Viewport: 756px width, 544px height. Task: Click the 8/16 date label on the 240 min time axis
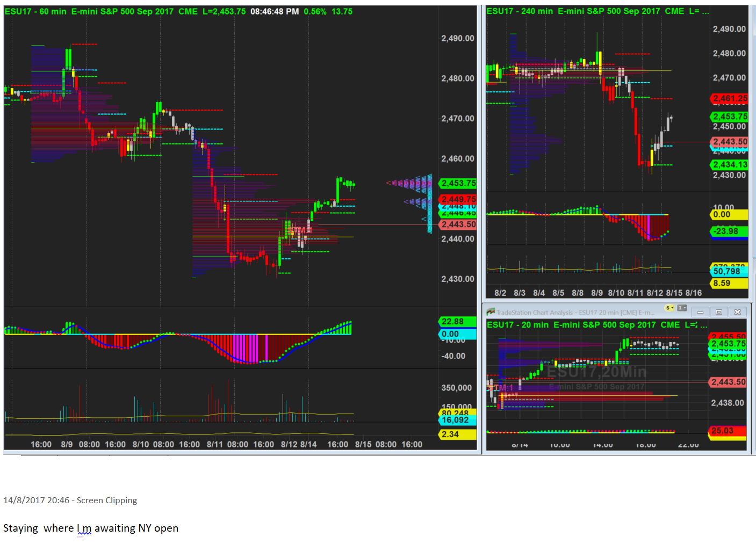[694, 293]
